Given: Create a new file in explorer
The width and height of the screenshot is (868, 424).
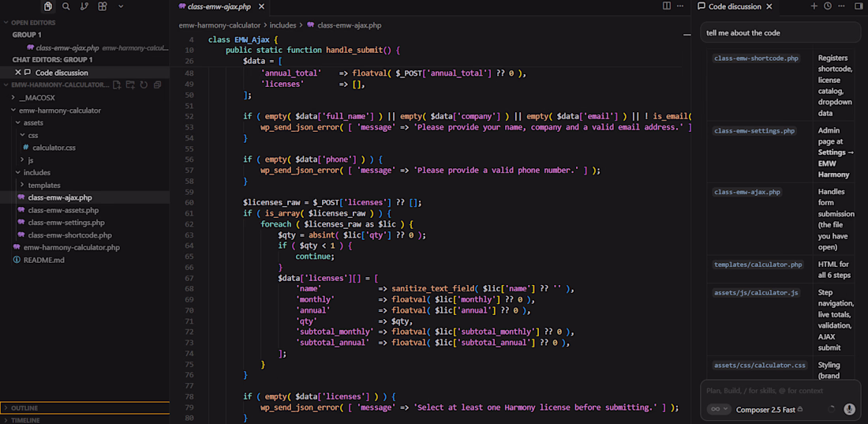Looking at the screenshot, I should tap(117, 84).
